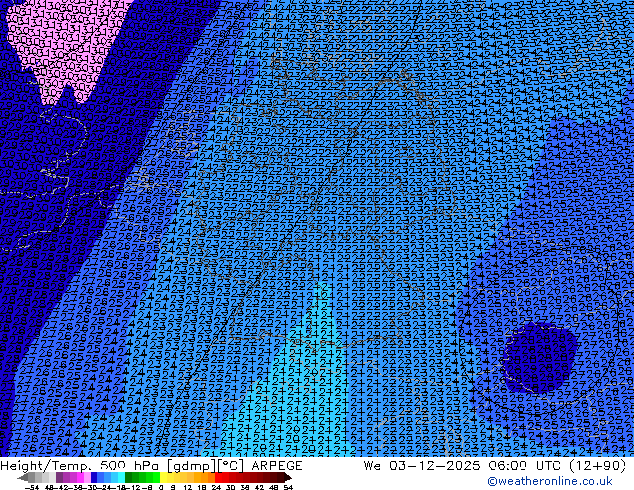Click the "-54" legend value
634x490 pixels.
(32, 487)
